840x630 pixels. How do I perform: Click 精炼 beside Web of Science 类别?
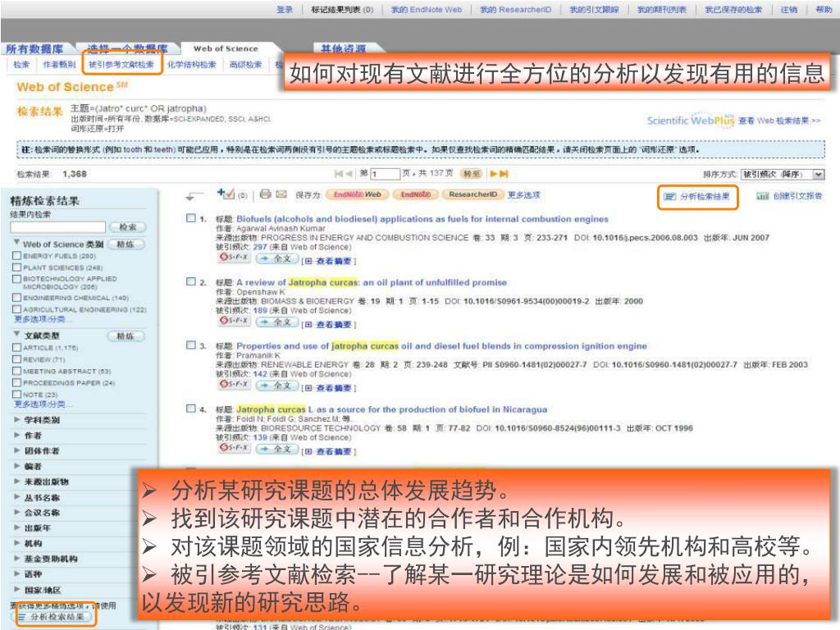(x=126, y=244)
